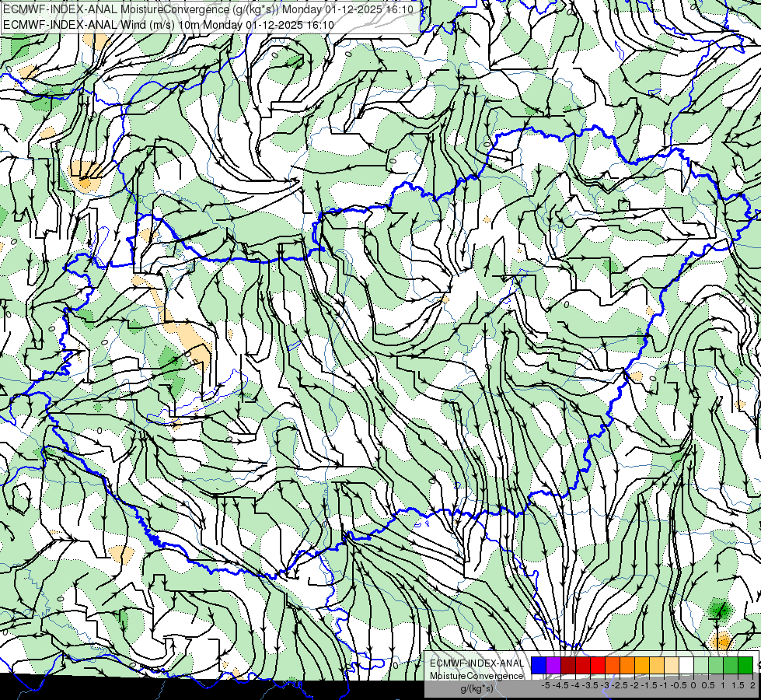Click the '-3.5' legend tick label
761x700 pixels.
590,685
